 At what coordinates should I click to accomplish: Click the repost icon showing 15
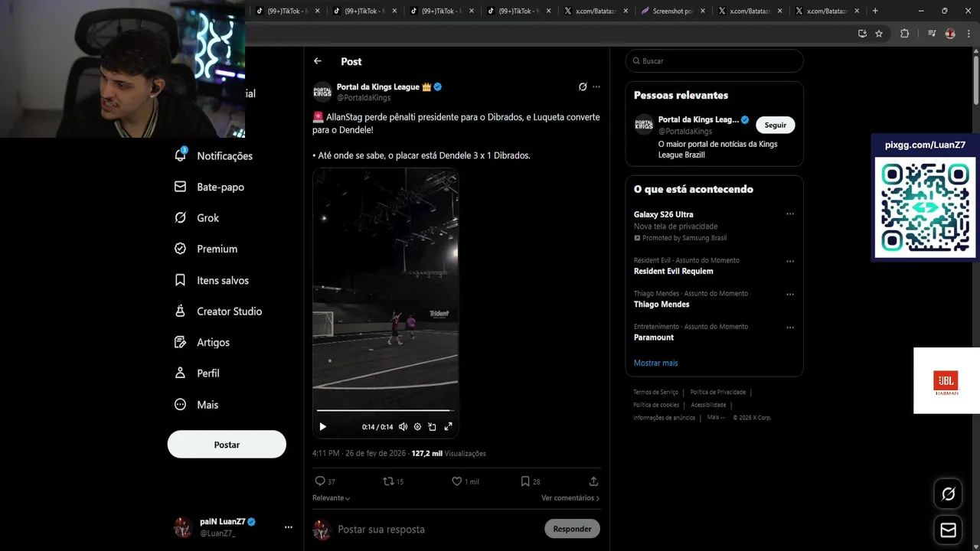click(388, 481)
